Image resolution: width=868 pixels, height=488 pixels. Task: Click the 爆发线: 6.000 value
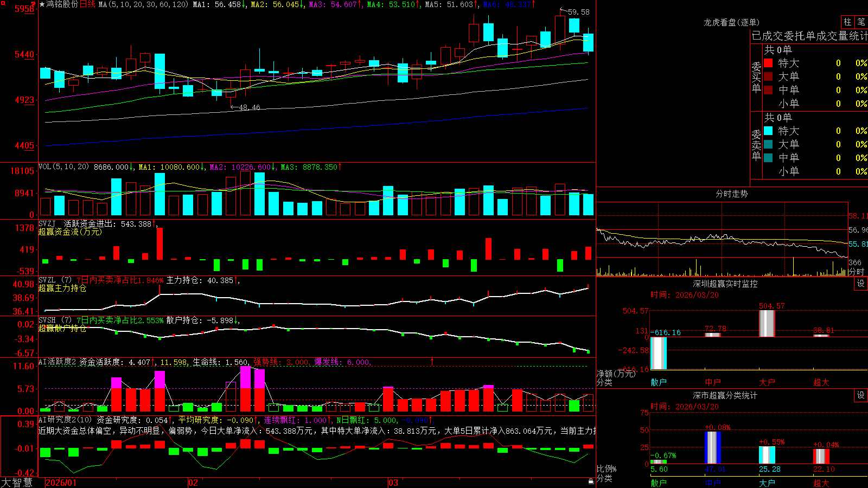pyautogui.click(x=342, y=362)
